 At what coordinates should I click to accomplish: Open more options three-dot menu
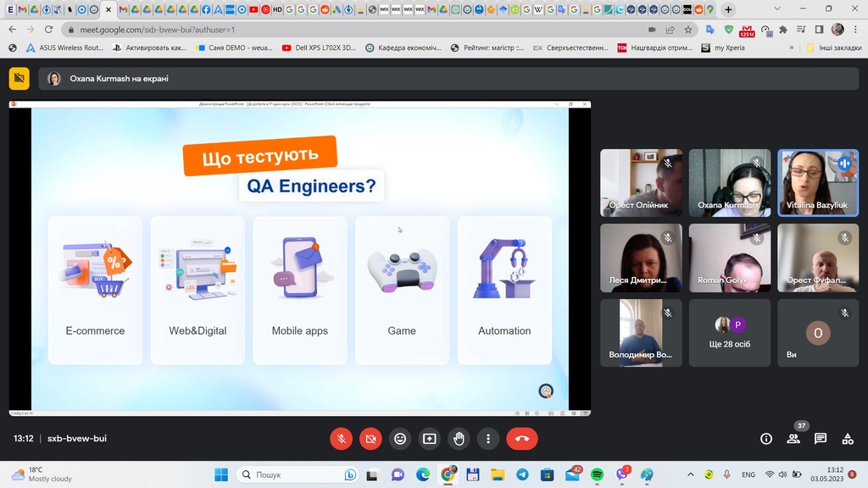(488, 439)
